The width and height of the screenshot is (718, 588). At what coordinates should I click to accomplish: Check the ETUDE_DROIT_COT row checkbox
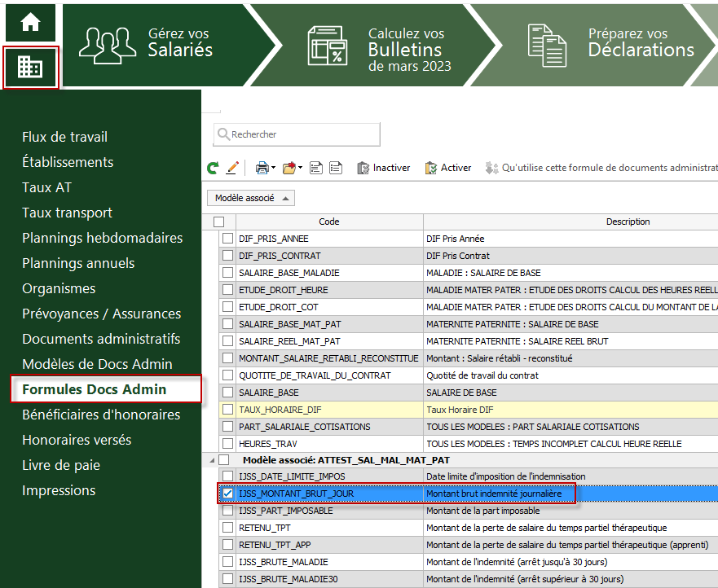(227, 307)
